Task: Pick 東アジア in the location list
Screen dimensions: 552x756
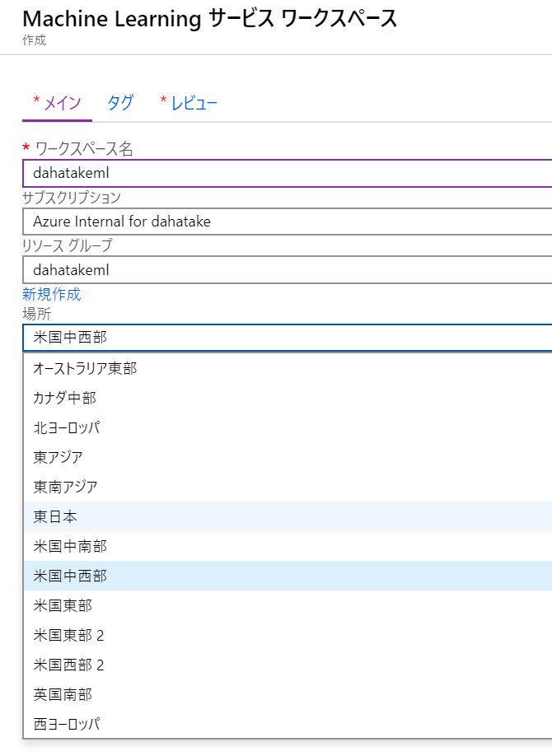Action: click(288, 458)
